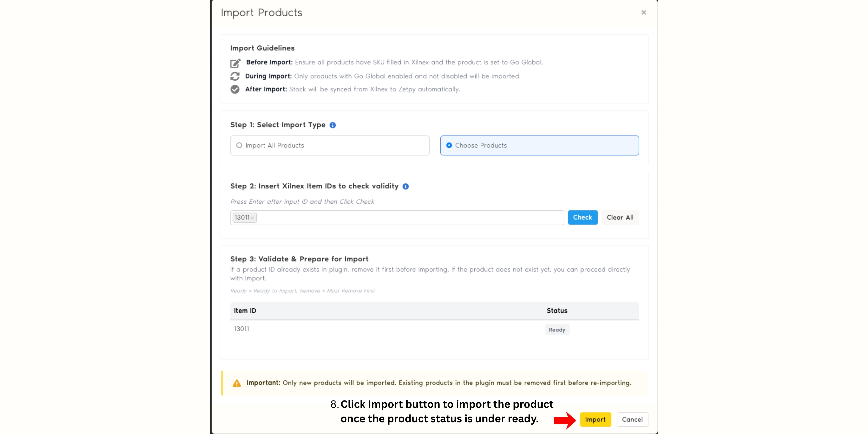
Task: Remove the 13011 tag with its x
Action: click(x=252, y=218)
